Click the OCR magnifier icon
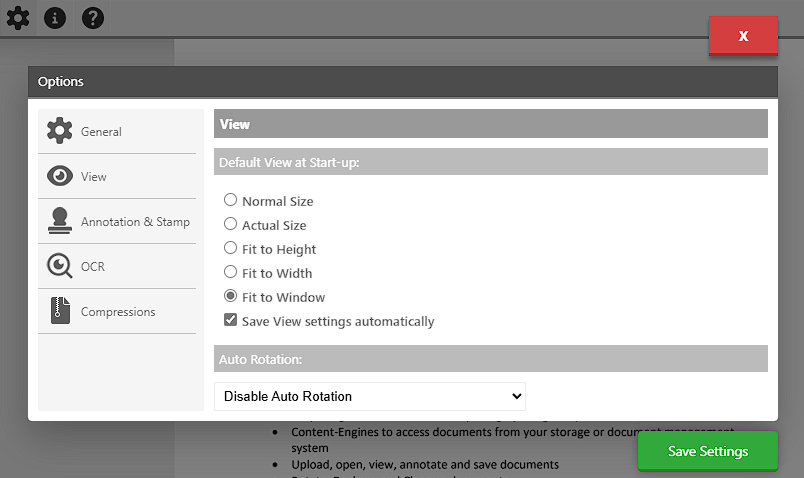The image size is (804, 478). (x=60, y=266)
